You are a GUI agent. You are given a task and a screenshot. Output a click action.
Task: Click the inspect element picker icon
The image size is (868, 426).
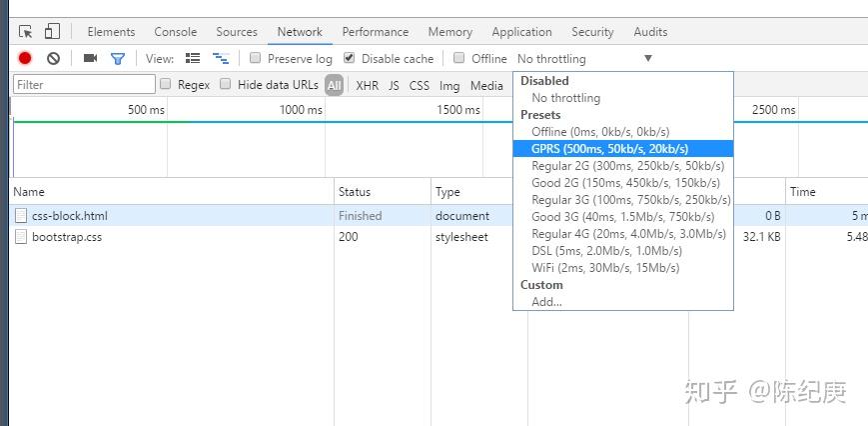[x=26, y=32]
